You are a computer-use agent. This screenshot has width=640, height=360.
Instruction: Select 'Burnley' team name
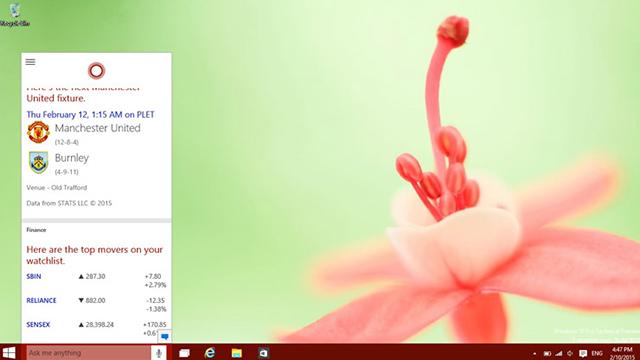[x=72, y=158]
